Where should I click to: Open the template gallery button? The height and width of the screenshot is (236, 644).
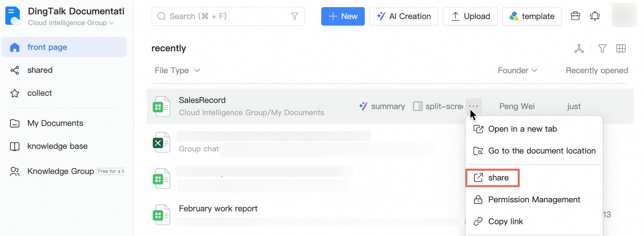pos(532,16)
